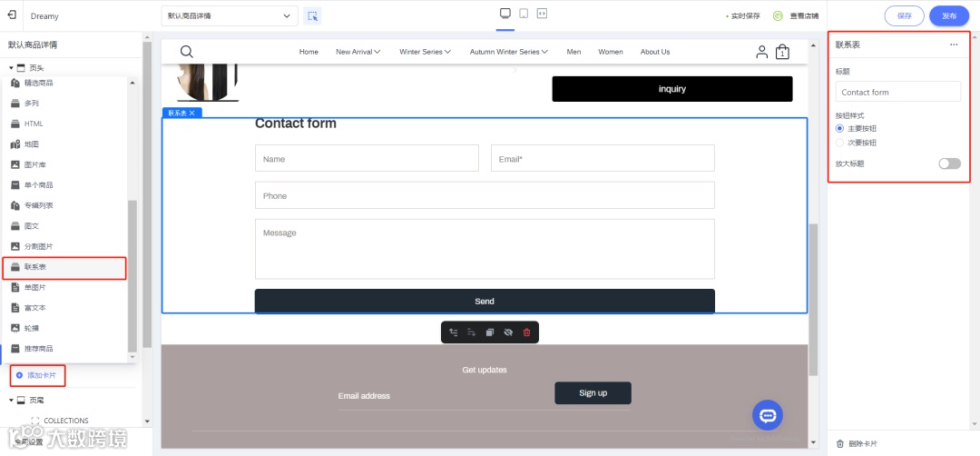The width and height of the screenshot is (980, 456).
Task: Select 主要按钮 primary button style
Action: [840, 128]
